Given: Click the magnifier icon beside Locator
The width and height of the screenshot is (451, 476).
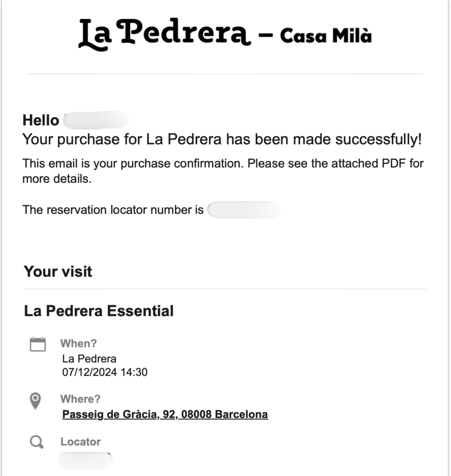Looking at the screenshot, I should [x=36, y=443].
